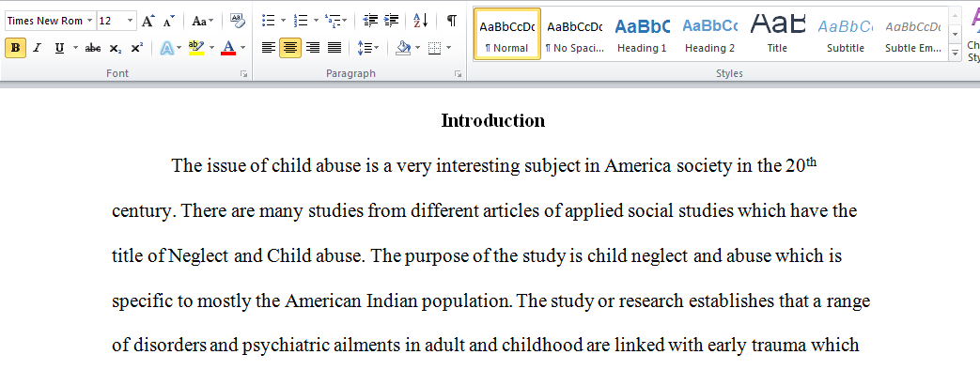This screenshot has height=370, width=980.
Task: Open the Font dialog launcher
Action: click(x=243, y=74)
